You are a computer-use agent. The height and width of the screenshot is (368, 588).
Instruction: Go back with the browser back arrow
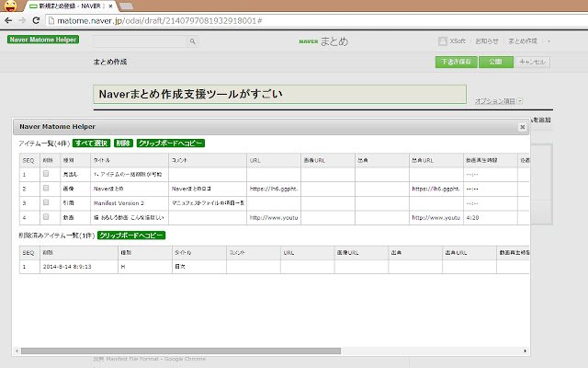point(8,20)
